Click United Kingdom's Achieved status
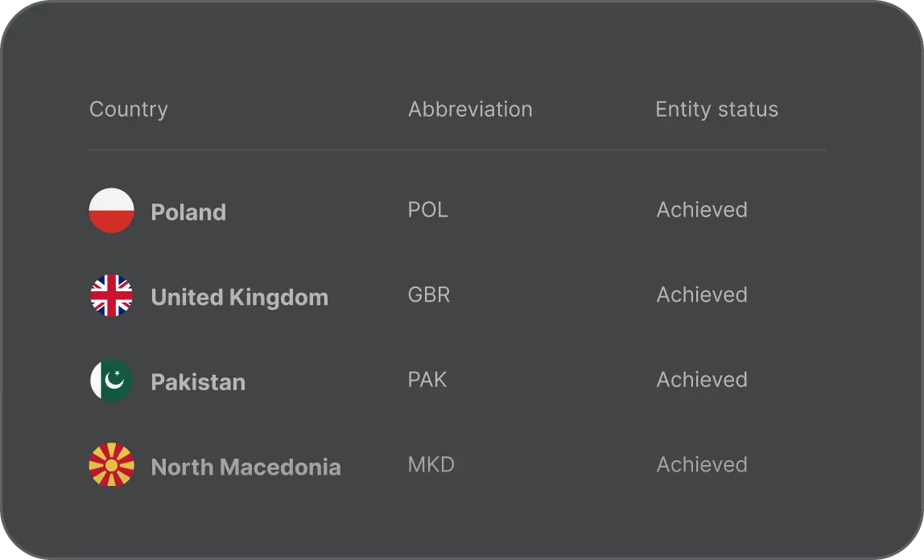 pos(702,295)
